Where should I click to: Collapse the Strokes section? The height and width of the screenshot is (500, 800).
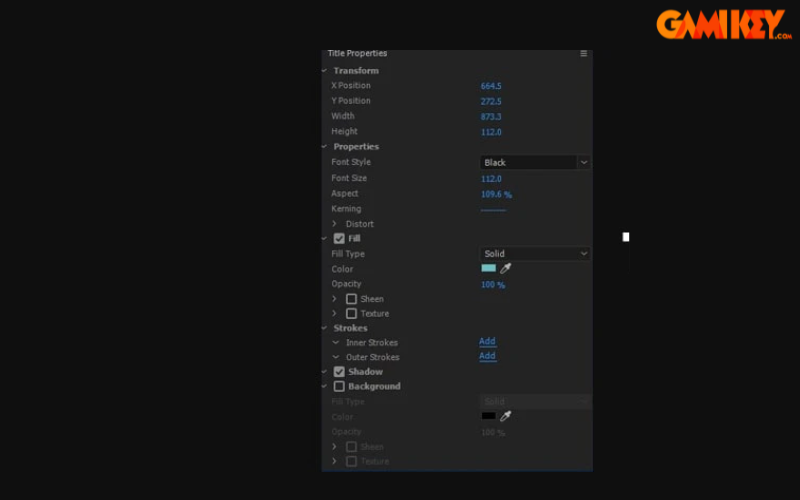[324, 328]
